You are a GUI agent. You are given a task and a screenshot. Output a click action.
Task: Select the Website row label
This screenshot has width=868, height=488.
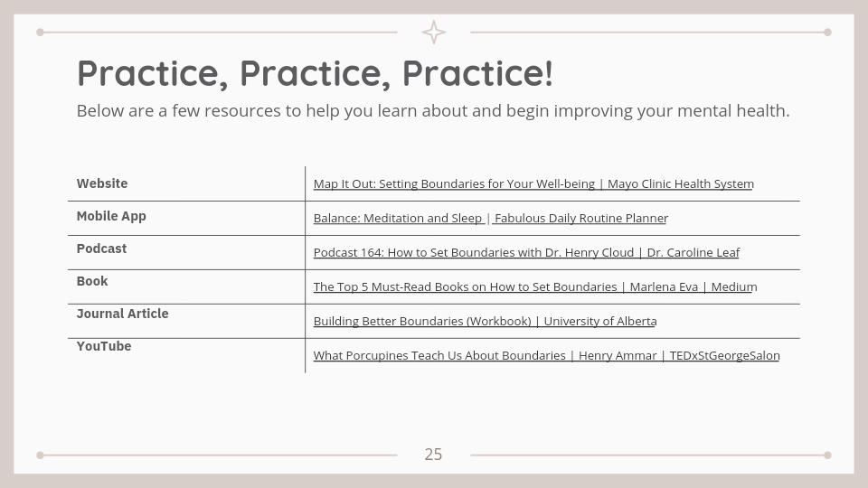(x=102, y=183)
